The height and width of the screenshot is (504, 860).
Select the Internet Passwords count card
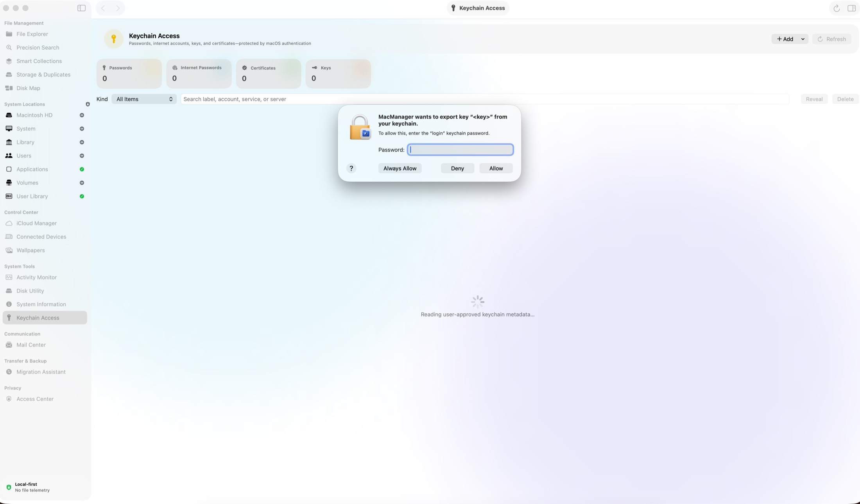click(x=199, y=73)
